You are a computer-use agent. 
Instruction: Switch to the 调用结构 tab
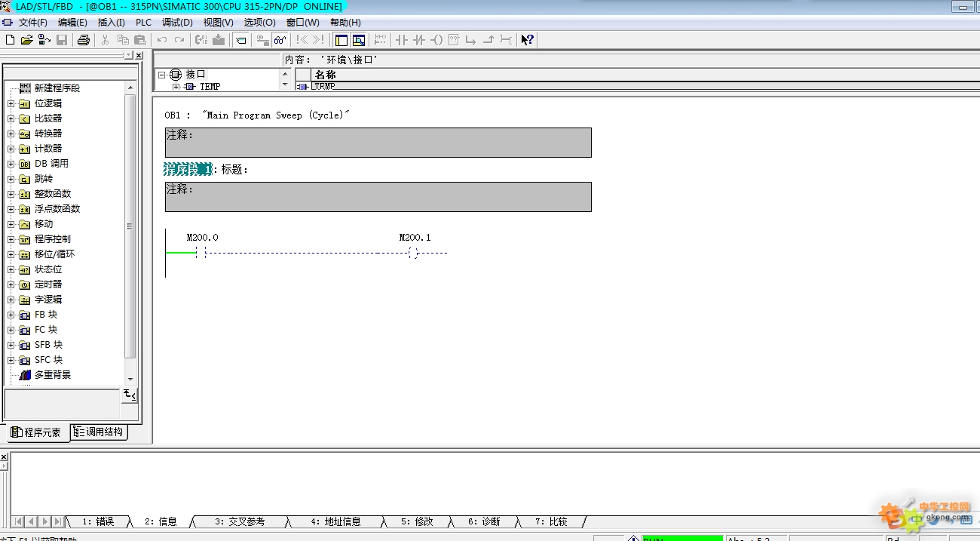99,432
